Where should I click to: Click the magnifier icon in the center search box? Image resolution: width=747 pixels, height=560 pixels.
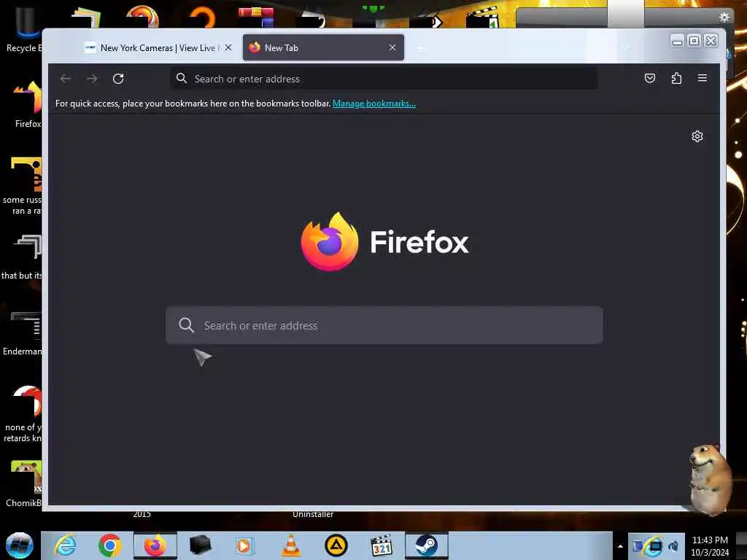[186, 325]
